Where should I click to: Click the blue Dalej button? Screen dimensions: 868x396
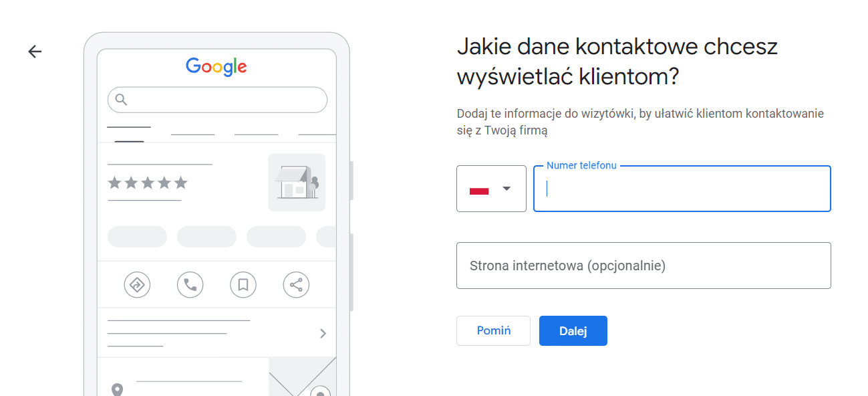[573, 330]
